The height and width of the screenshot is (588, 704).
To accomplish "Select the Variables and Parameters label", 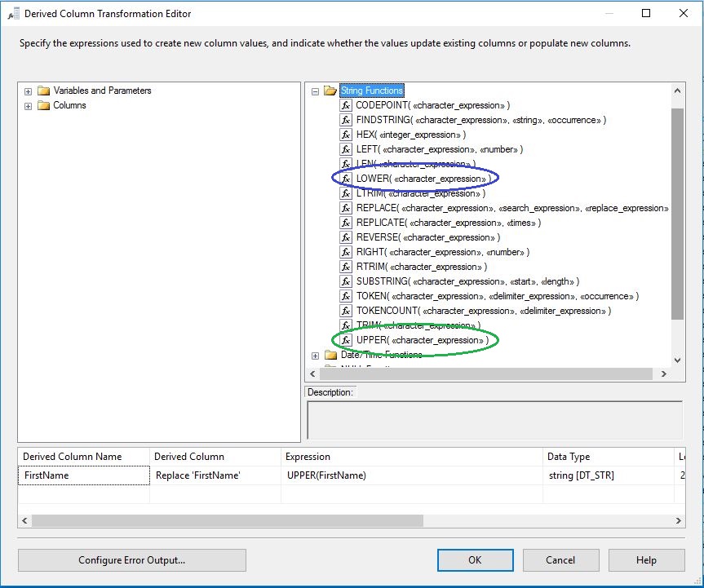I will [102, 91].
